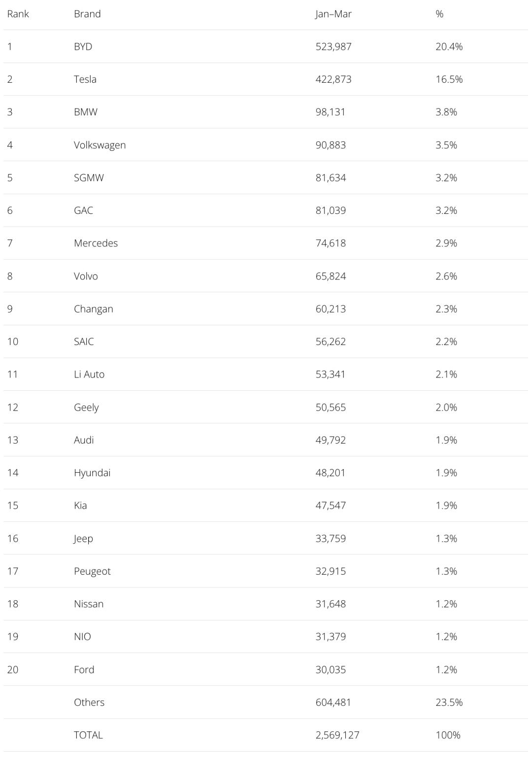Click the Rank column header

pyautogui.click(x=18, y=14)
